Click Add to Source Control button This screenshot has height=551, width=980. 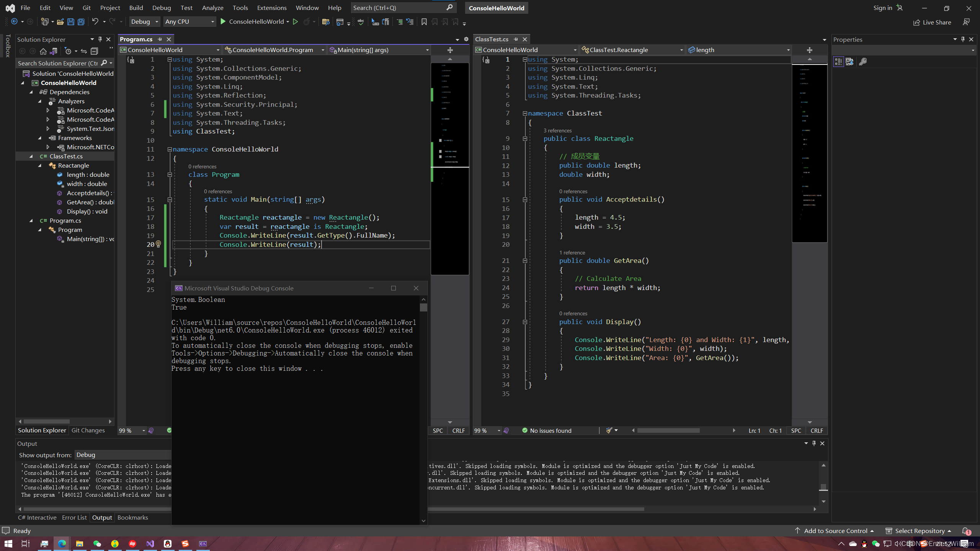coord(835,531)
